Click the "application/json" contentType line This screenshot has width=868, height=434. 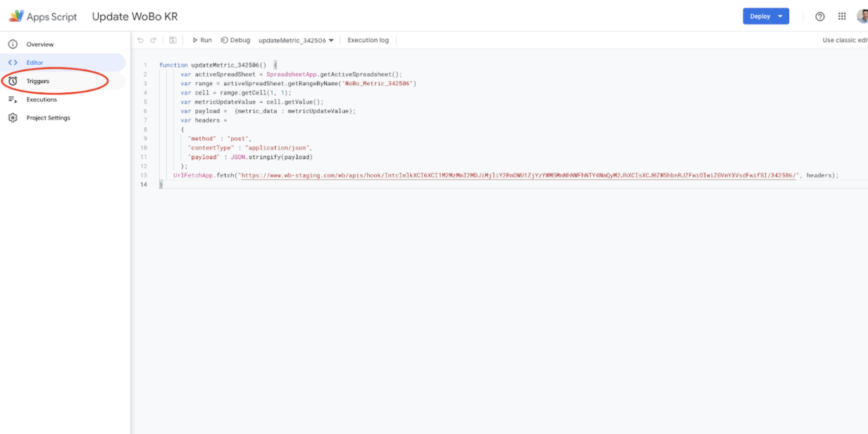click(x=252, y=148)
